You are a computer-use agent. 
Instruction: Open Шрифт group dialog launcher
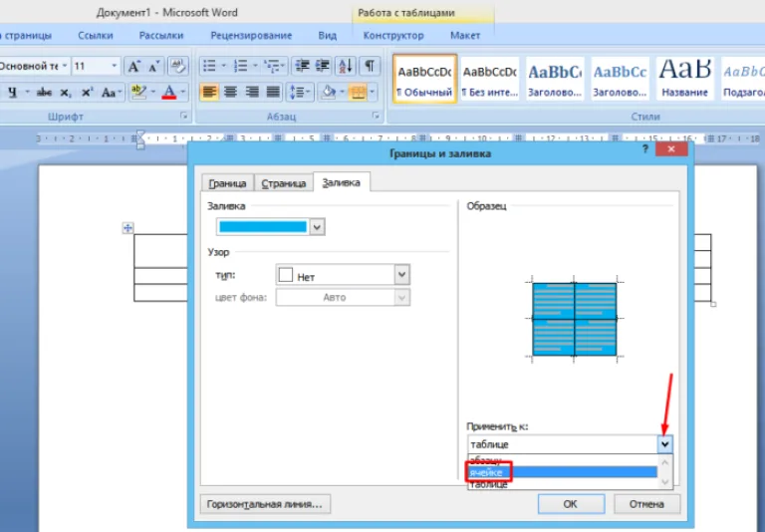(x=183, y=116)
